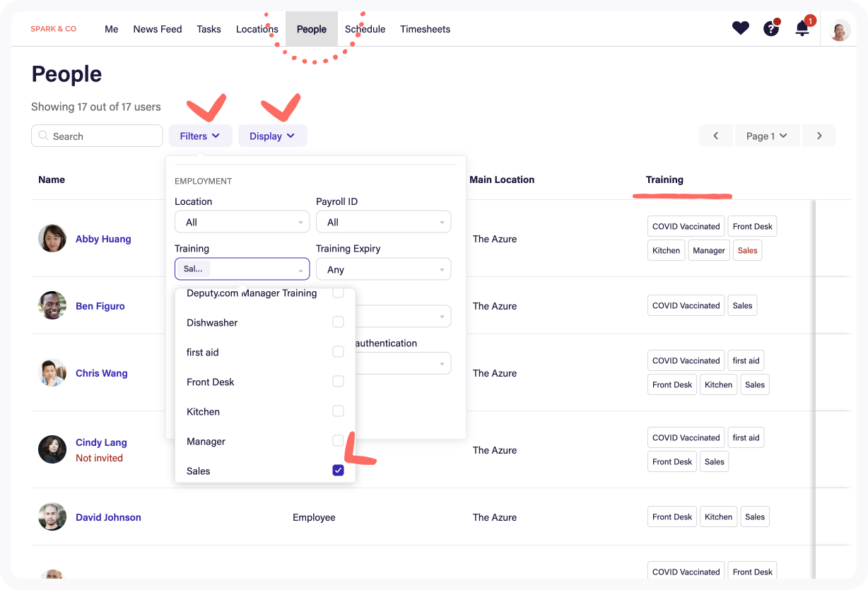This screenshot has height=590, width=868.
Task: Open the user profile avatar menu
Action: point(840,30)
